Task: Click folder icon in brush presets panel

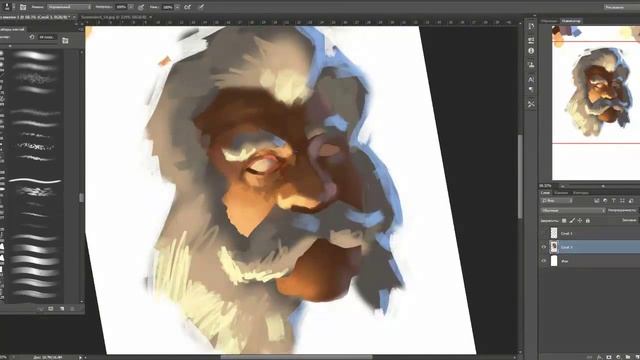Action: [x=65, y=40]
